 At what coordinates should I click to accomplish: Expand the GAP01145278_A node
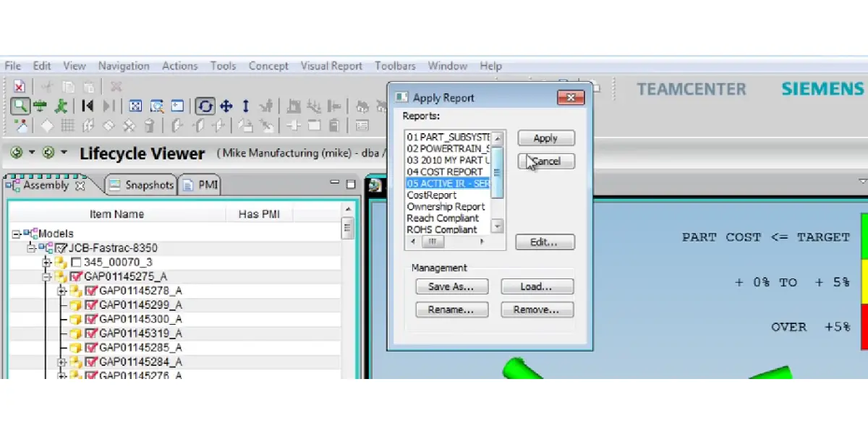click(61, 291)
